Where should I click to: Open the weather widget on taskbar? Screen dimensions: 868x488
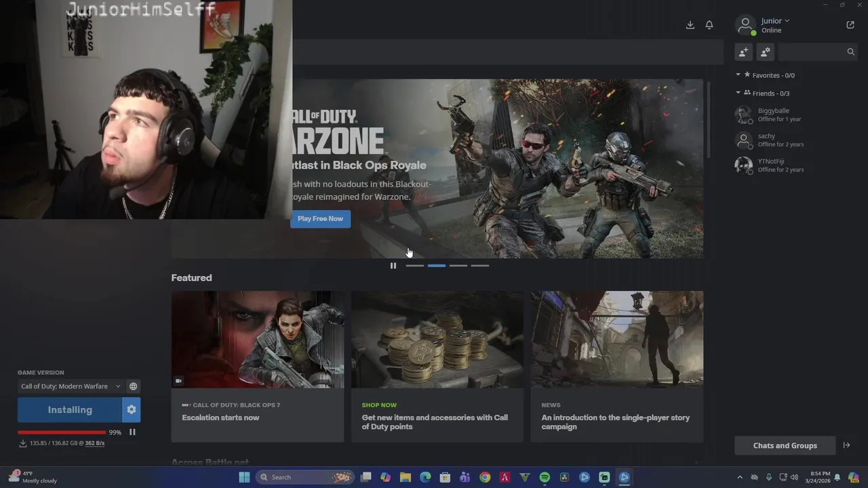tap(33, 477)
